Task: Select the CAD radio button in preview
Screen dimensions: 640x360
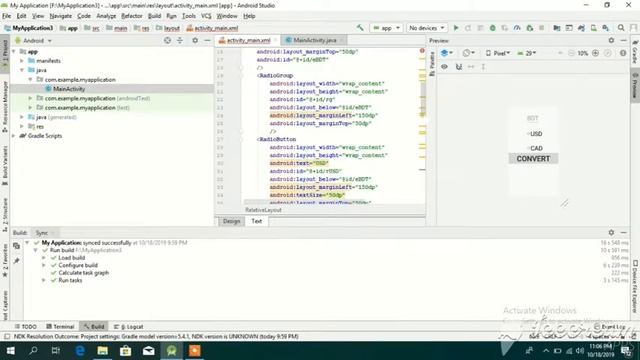Action: pyautogui.click(x=535, y=148)
